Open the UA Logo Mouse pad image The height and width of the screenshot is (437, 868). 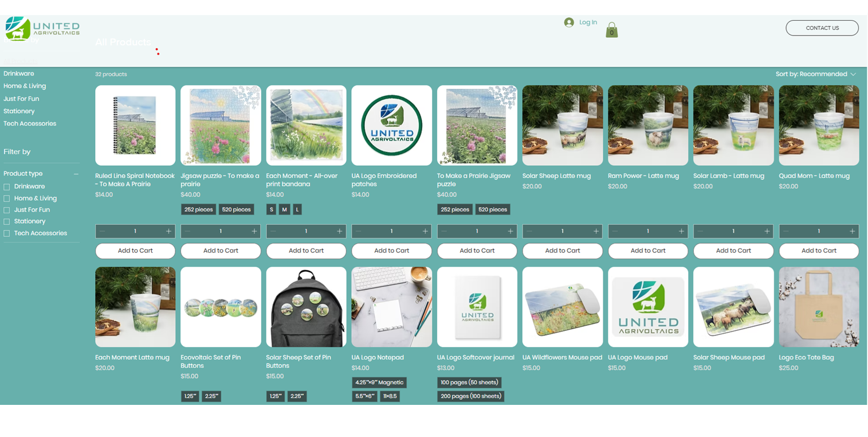[648, 307]
